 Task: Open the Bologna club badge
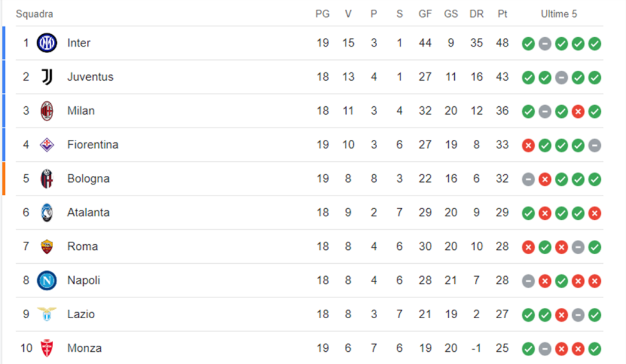pyautogui.click(x=46, y=178)
